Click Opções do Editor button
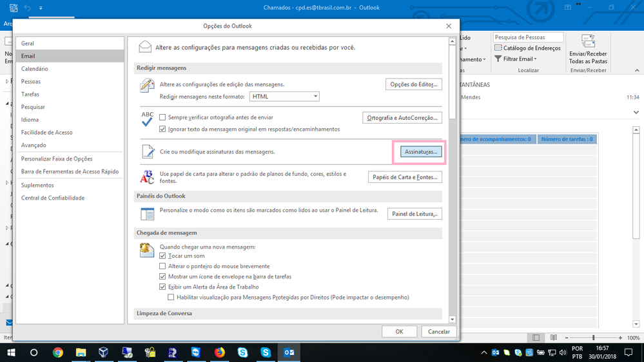 [414, 84]
